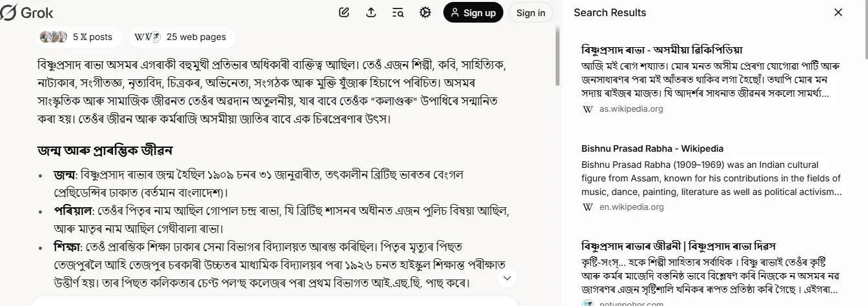Open Bishnu Prasad Rabha - Wikipedia result
Viewport: 868px width, 306px height.
click(652, 148)
